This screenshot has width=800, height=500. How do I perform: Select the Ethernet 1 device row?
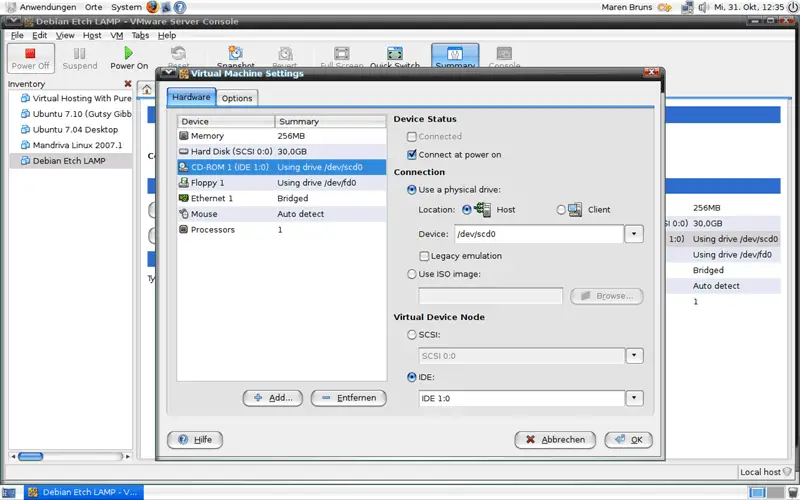click(281, 198)
